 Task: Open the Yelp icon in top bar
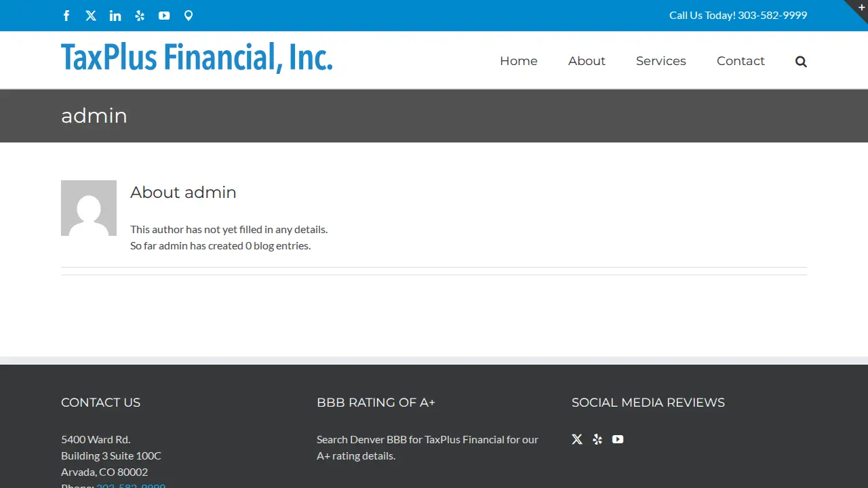(140, 16)
